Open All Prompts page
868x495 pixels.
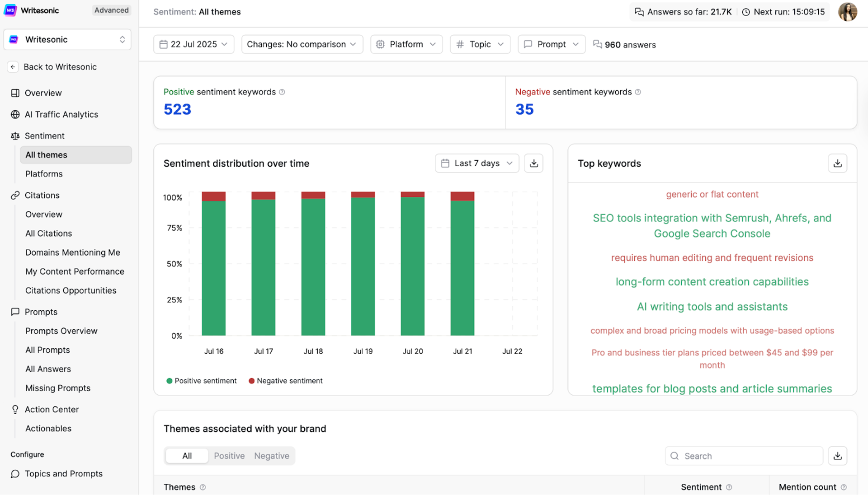pos(48,350)
